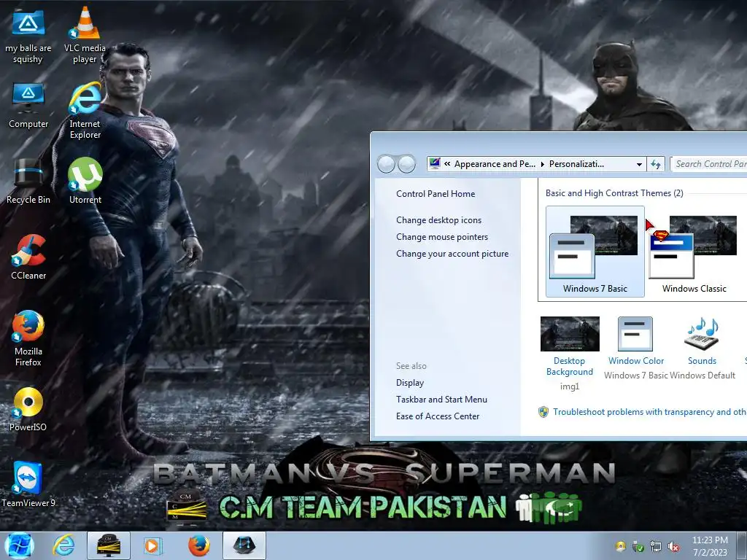The image size is (747, 560).
Task: Click the Control Panel icon in address bar
Action: point(435,164)
